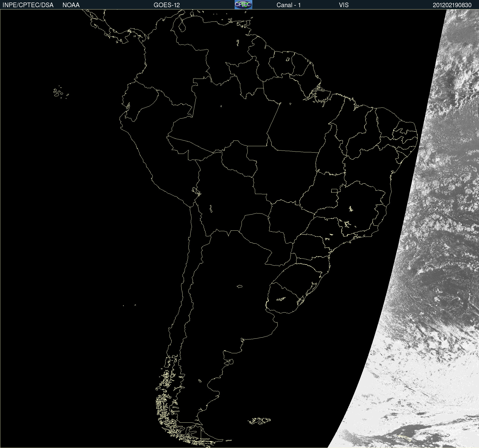Select the 'Canal - 1' channel label
The image size is (479, 448).
[x=289, y=5]
